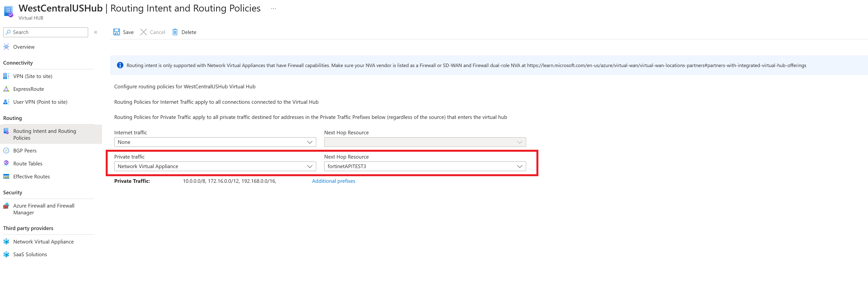868x301 pixels.
Task: Click the Save disk icon
Action: click(116, 32)
